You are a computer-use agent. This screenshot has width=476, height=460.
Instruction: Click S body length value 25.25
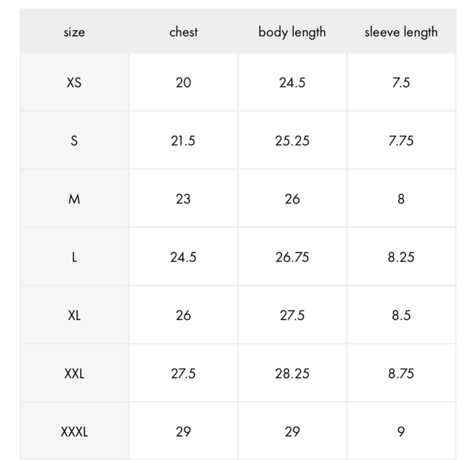[292, 141]
